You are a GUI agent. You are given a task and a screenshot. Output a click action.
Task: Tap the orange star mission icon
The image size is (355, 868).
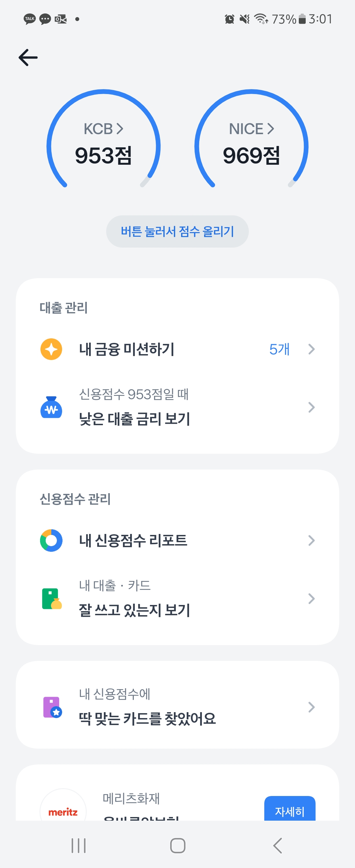pyautogui.click(x=51, y=349)
